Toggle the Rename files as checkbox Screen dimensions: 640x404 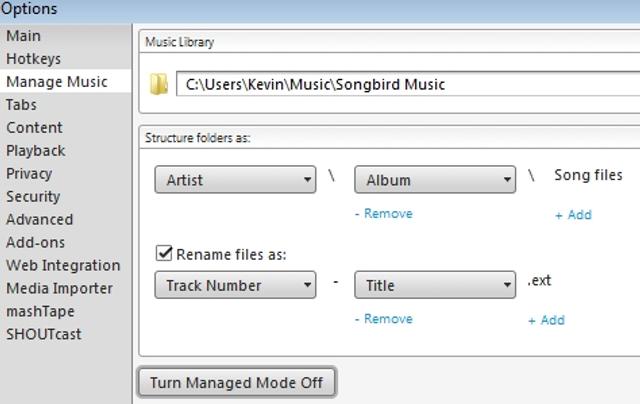[165, 254]
